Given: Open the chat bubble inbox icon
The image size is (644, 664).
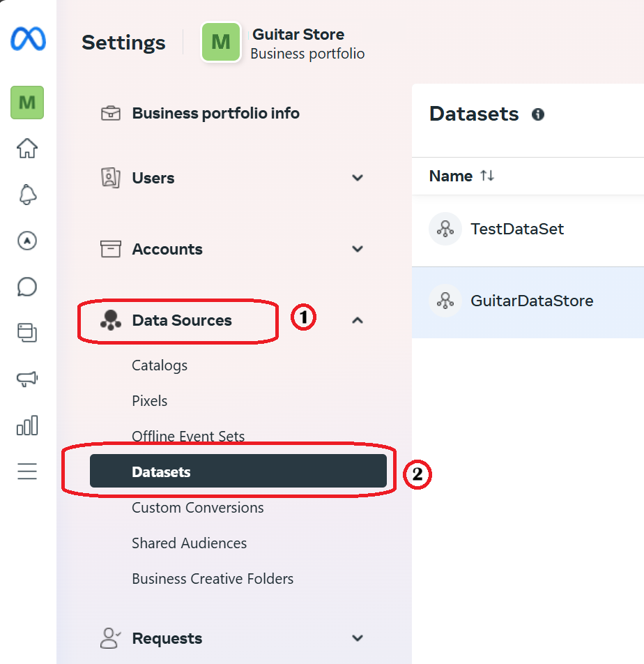Looking at the screenshot, I should click(x=27, y=287).
